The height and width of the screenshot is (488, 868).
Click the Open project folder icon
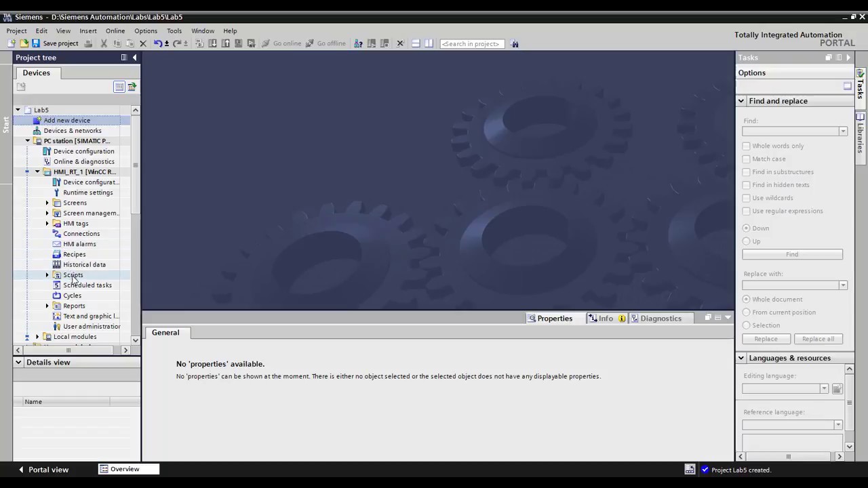coord(24,43)
